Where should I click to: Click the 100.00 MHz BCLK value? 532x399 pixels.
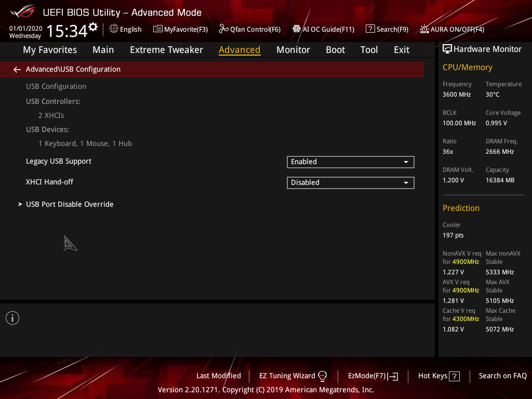[459, 123]
